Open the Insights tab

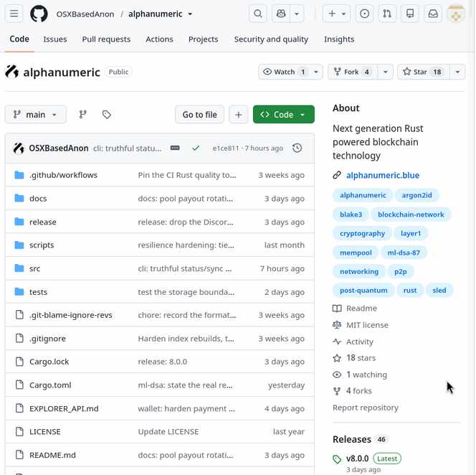[x=339, y=39]
